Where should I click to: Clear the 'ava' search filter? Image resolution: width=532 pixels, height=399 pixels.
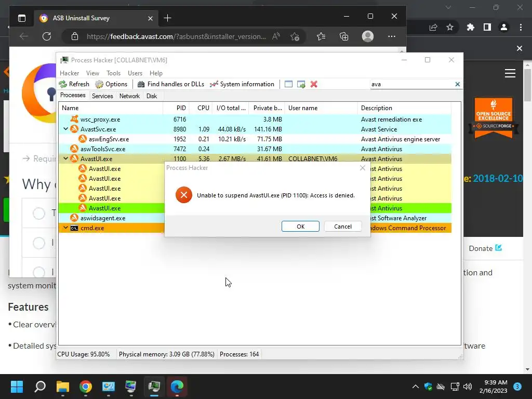point(457,84)
